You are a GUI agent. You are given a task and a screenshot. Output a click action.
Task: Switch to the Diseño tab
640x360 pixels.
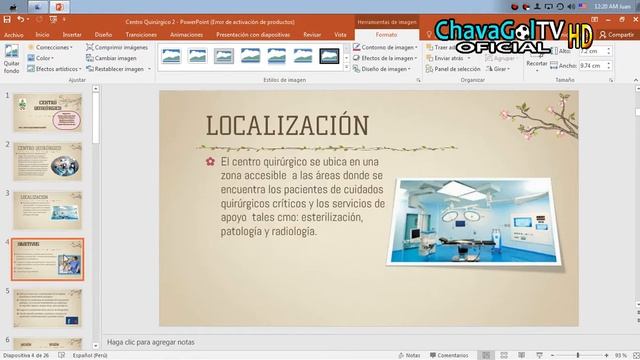pos(103,35)
